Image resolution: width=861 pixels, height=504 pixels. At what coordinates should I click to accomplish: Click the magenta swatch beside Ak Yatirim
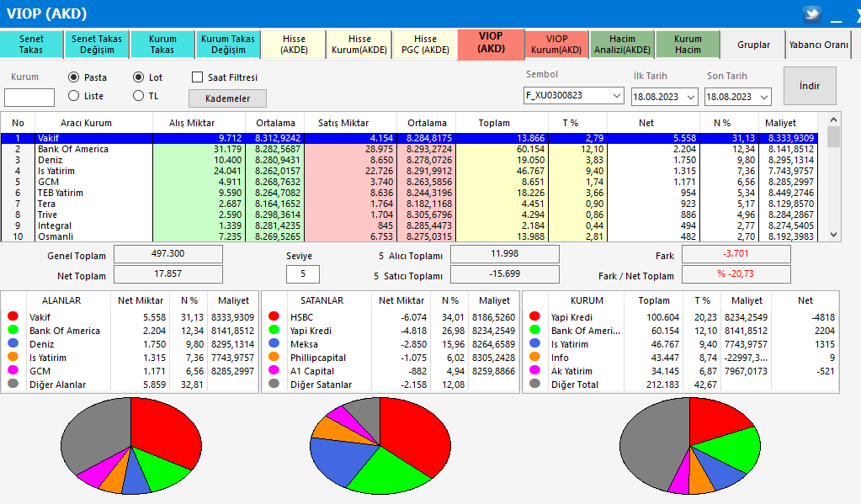click(534, 370)
